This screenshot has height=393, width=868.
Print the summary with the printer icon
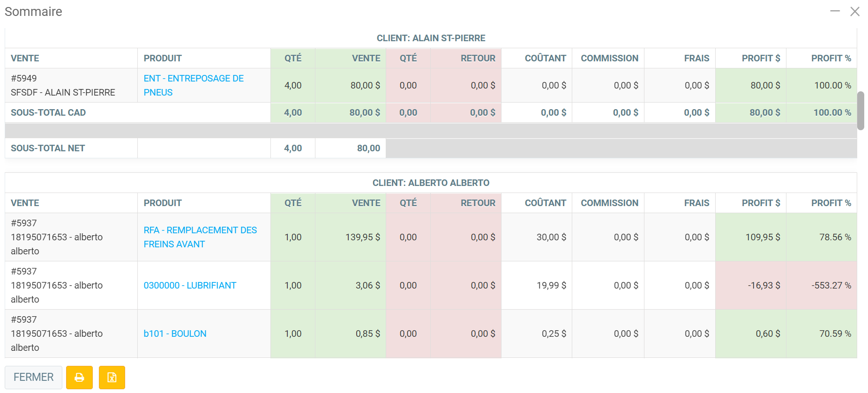[x=79, y=378]
